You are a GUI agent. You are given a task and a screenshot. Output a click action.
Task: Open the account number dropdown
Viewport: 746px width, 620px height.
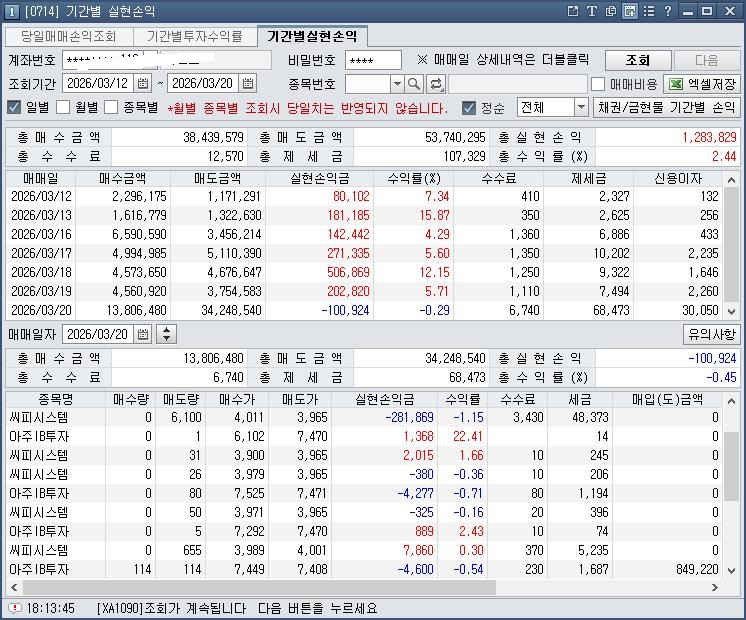[150, 60]
